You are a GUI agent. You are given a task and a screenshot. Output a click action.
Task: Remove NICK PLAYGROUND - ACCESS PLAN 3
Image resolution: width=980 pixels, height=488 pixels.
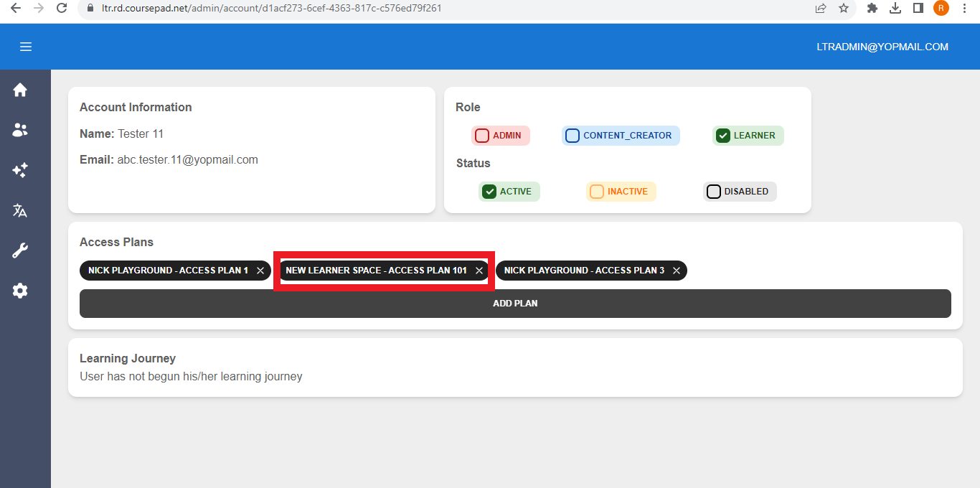[675, 271]
